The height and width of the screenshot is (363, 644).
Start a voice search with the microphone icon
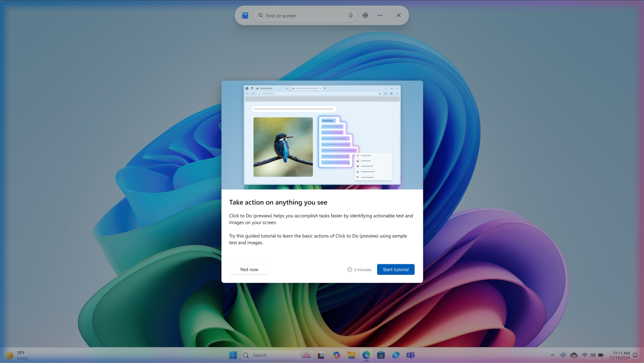pos(351,15)
